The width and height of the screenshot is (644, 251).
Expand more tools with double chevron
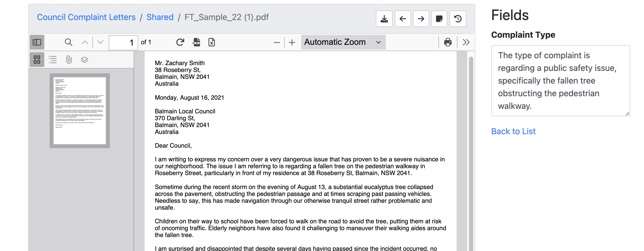pyautogui.click(x=466, y=42)
